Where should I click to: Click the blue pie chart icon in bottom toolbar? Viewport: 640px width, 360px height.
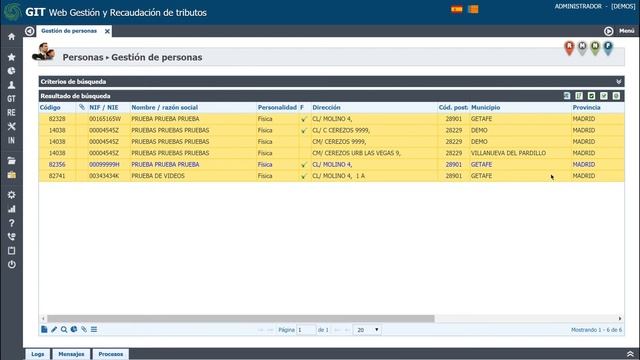click(74, 329)
